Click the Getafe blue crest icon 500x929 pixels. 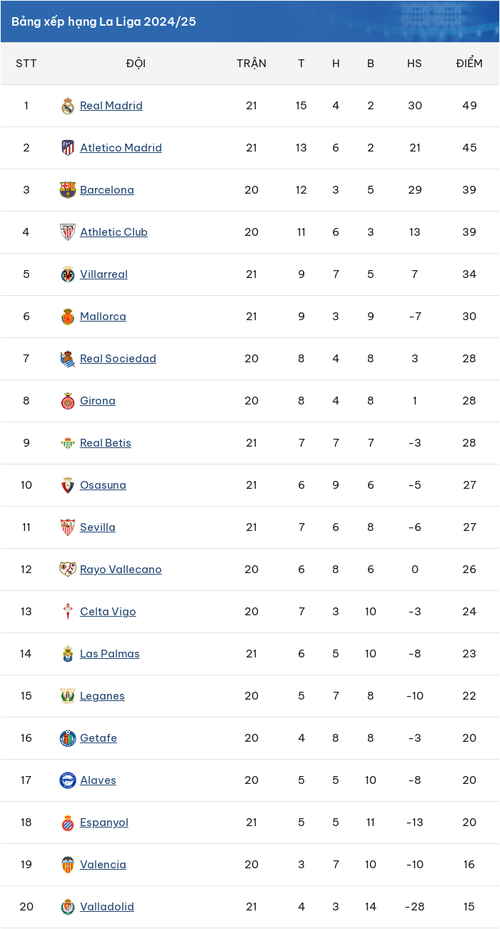pyautogui.click(x=68, y=738)
